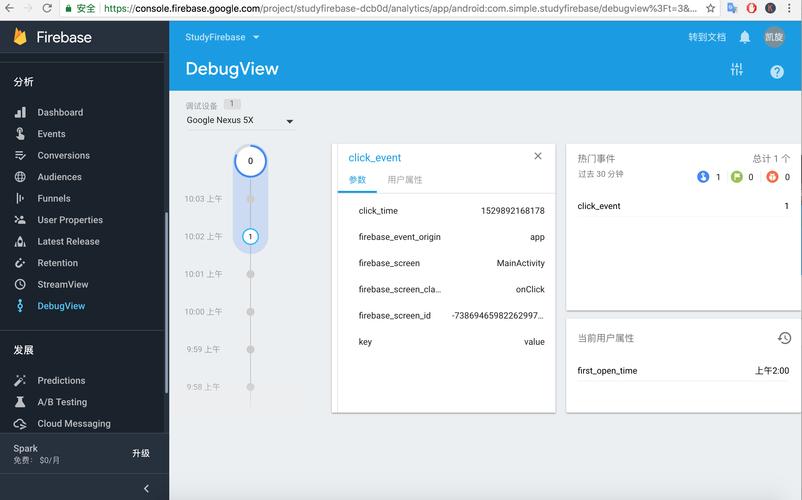
Task: Select the 参数 tab
Action: [x=357, y=180]
